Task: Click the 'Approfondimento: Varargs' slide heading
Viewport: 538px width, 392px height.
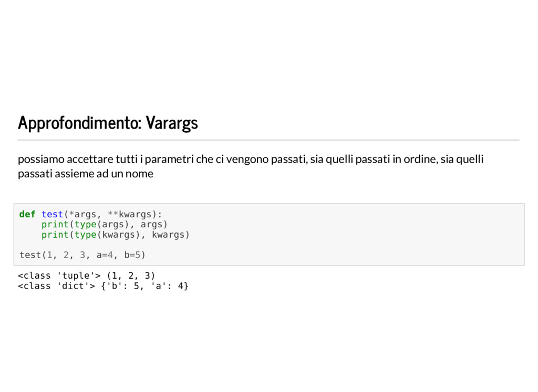Action: pyautogui.click(x=108, y=123)
